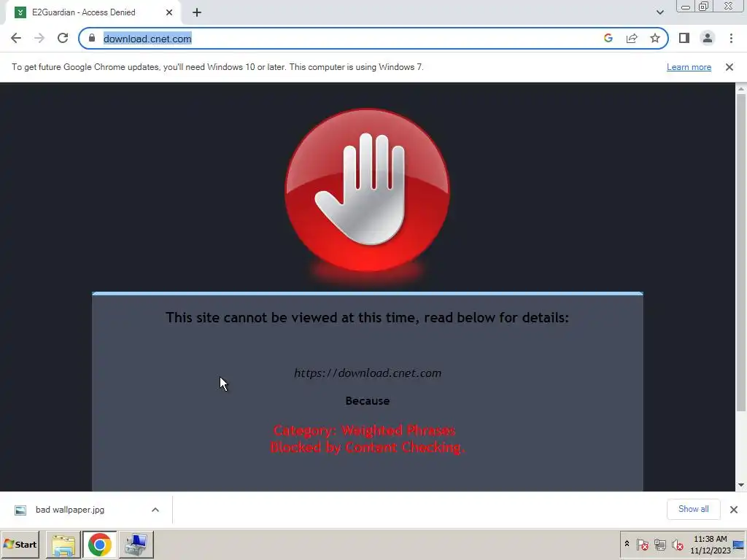
Task: Show all downloads
Action: click(693, 509)
